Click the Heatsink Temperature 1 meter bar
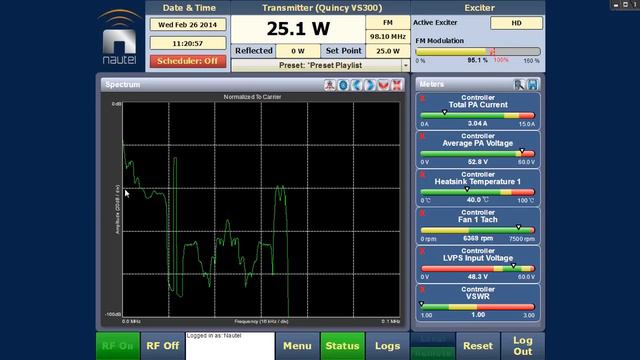The width and height of the screenshot is (640, 360). pyautogui.click(x=478, y=192)
